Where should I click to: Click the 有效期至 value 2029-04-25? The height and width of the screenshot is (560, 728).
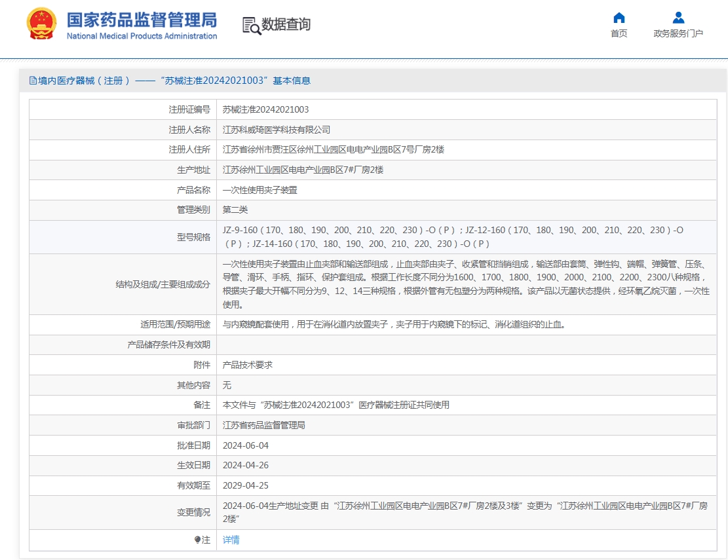[246, 486]
